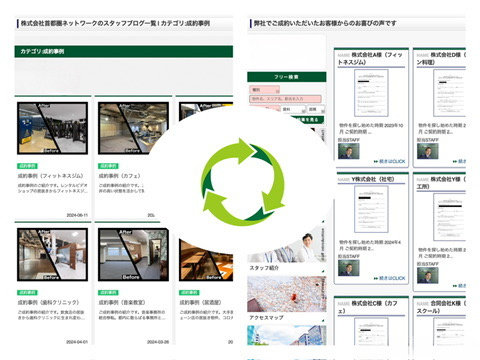
Task: Click date 2024-04-01 on 歯科クリニック card
Action: click(77, 342)
